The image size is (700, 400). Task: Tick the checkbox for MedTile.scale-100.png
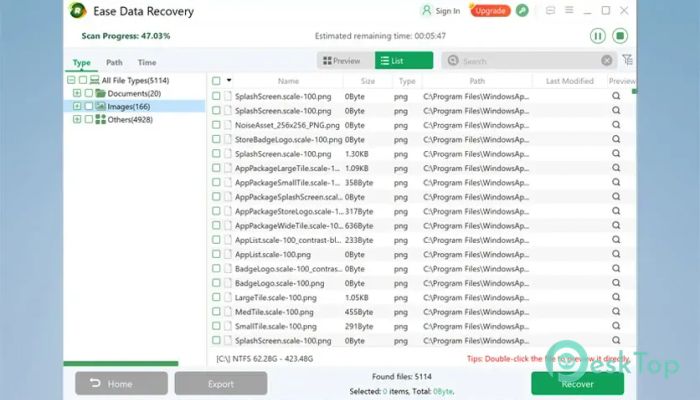(217, 312)
